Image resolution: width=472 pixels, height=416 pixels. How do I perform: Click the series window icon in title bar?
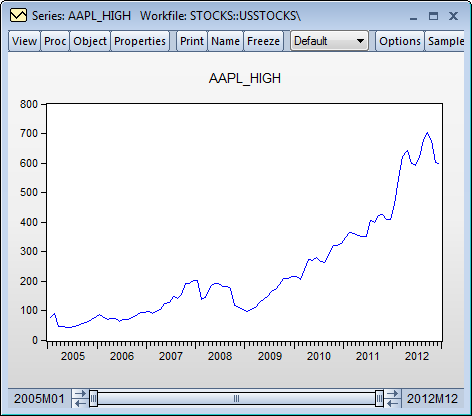pos(18,16)
